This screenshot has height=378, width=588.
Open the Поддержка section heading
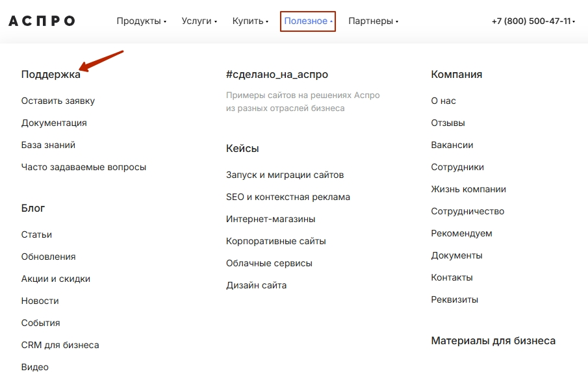(x=51, y=74)
